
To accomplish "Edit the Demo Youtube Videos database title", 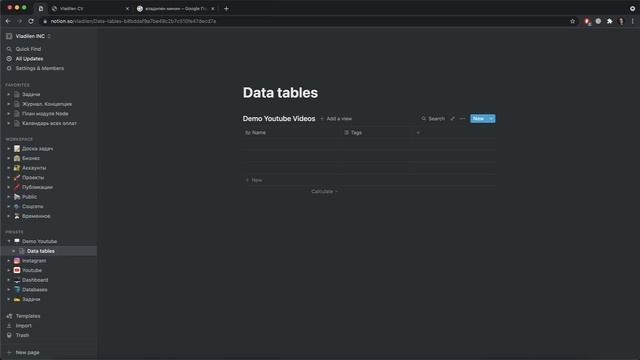I will [279, 119].
